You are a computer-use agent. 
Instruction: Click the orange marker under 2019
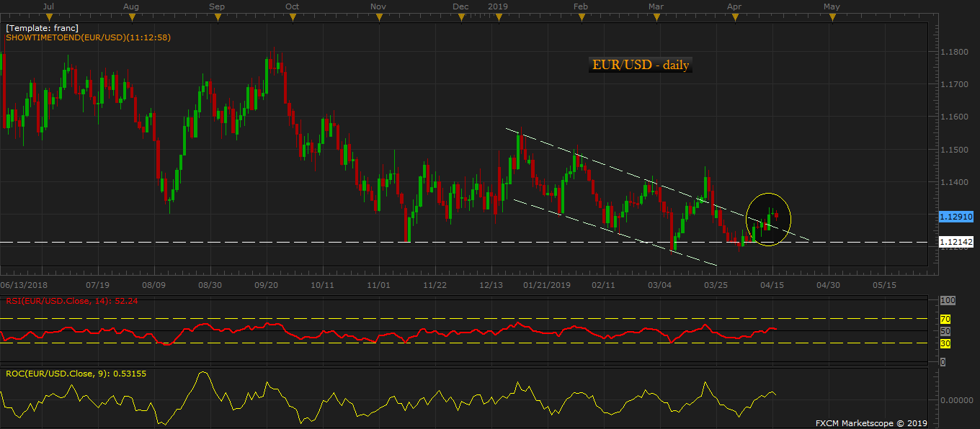498,18
